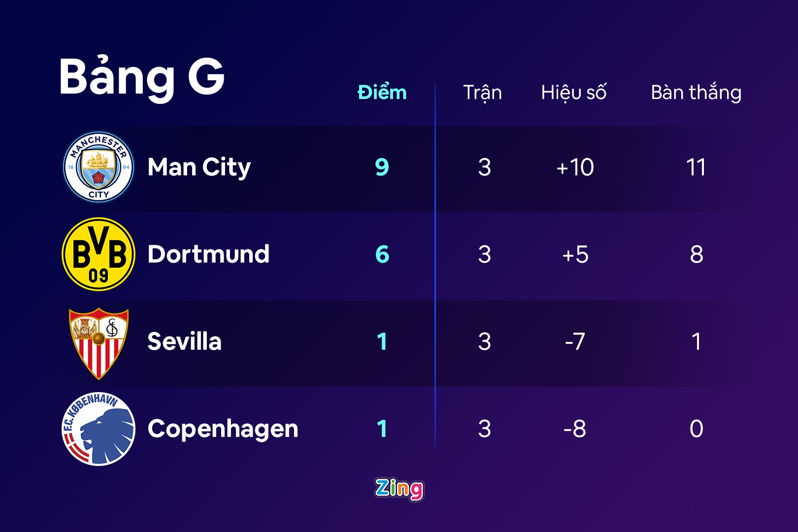Viewport: 798px width, 532px height.
Task: Click the Dortmund team name
Action: (208, 254)
